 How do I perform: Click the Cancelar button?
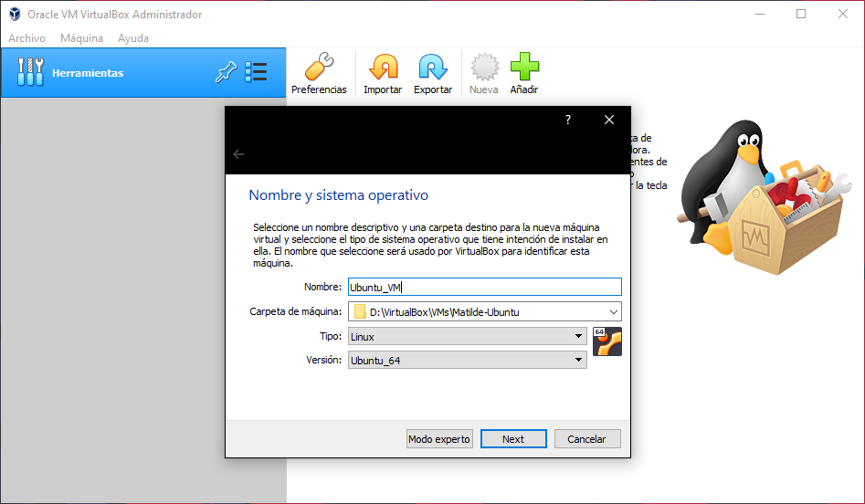[x=587, y=439]
